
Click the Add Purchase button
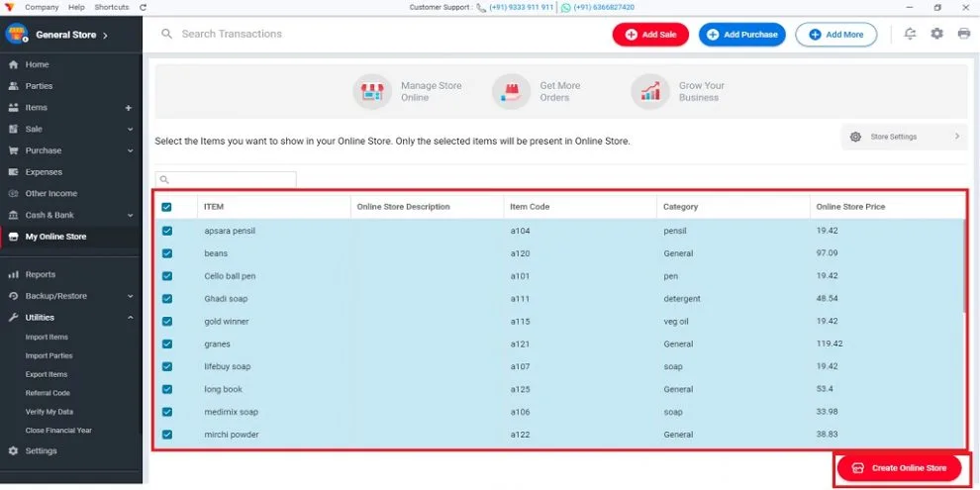741,35
